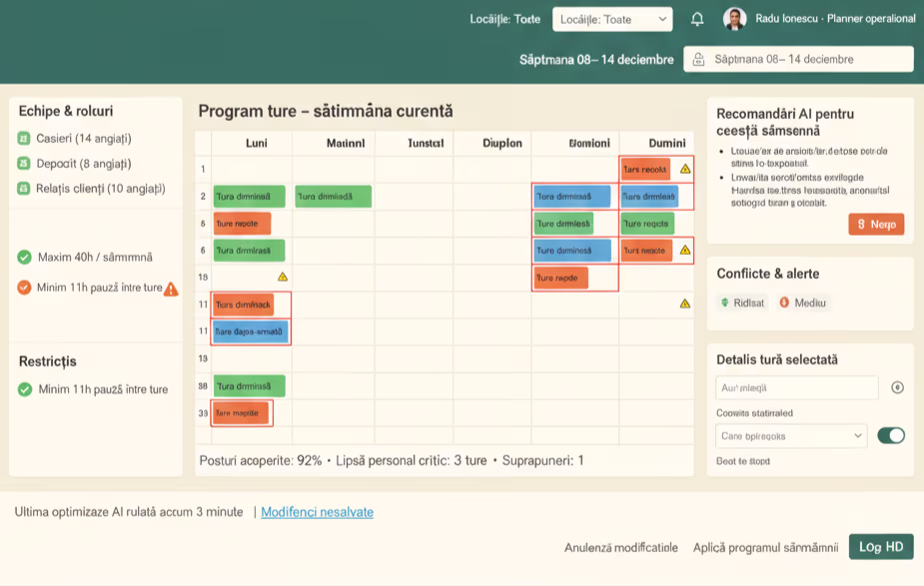Select the Luni column header

pos(256,143)
